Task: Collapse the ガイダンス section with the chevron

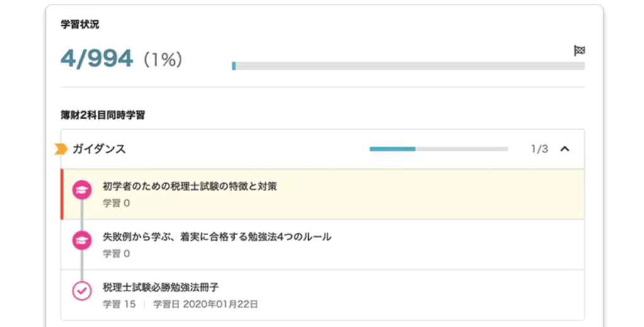Action: tap(565, 149)
